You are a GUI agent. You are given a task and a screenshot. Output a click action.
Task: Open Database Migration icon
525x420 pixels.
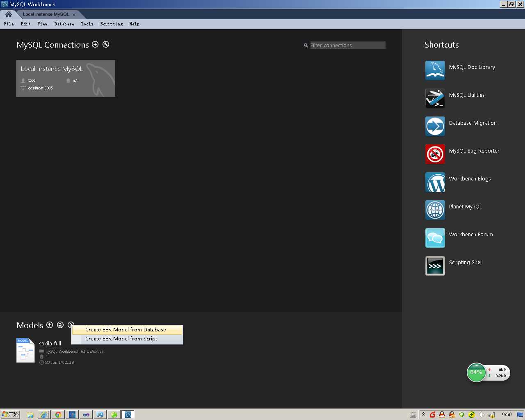point(435,126)
